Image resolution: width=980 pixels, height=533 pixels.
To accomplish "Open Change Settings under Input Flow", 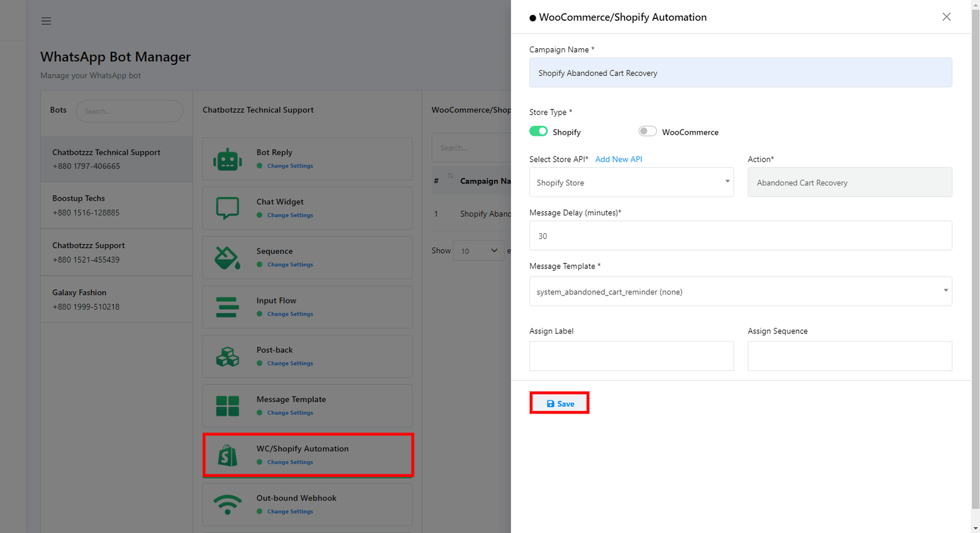I will (290, 314).
